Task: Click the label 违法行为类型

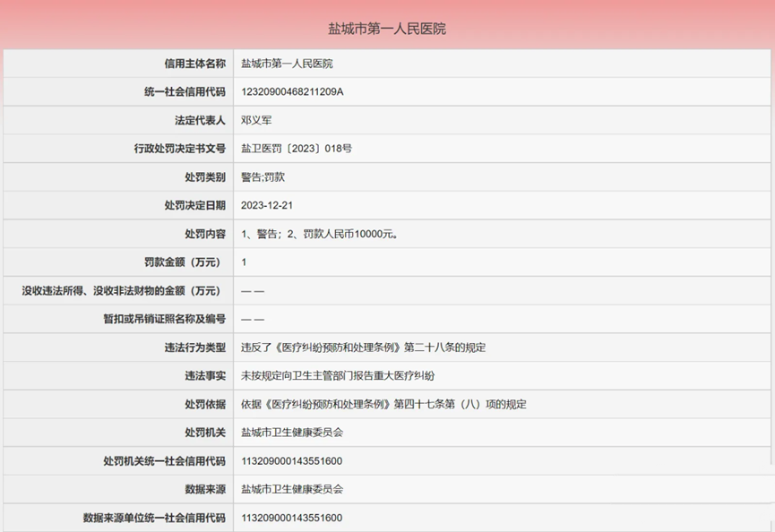Action: 194,348
